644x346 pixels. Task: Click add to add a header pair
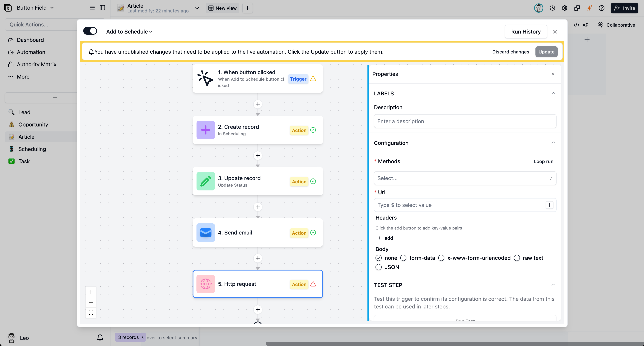385,238
